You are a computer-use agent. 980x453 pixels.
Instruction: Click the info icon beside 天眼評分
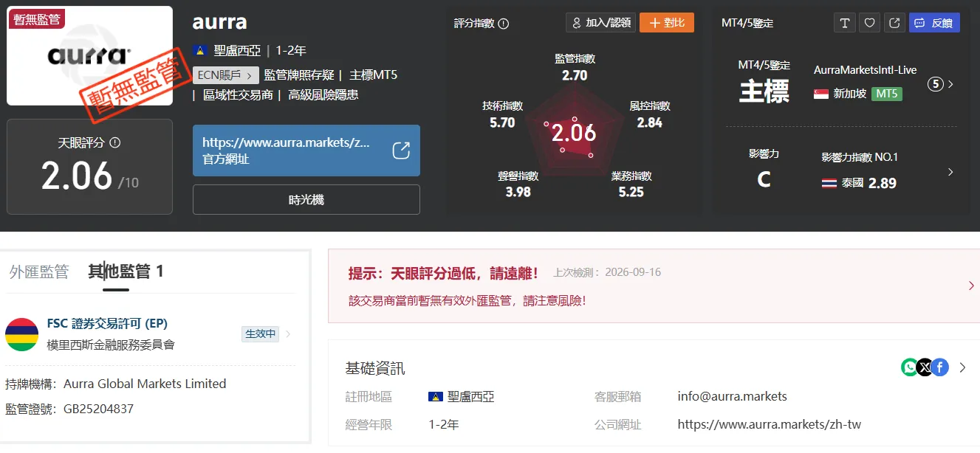[114, 143]
